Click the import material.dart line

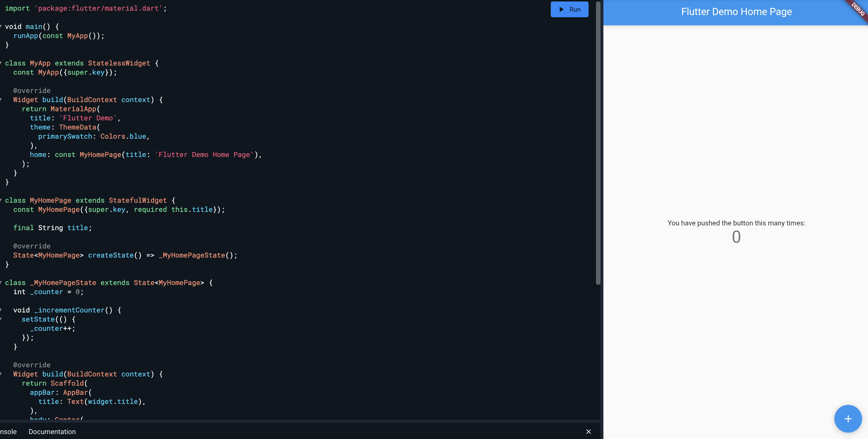(x=86, y=8)
